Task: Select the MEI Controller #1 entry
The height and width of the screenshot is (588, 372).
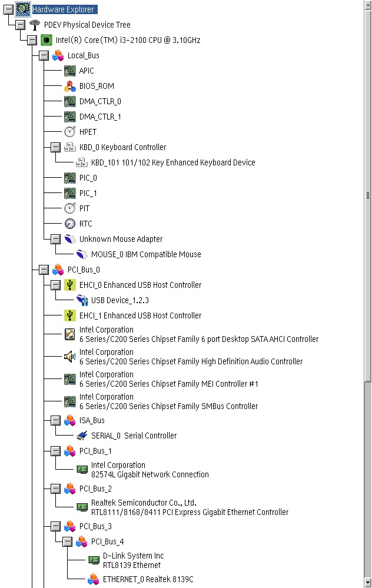Action: tap(161, 378)
